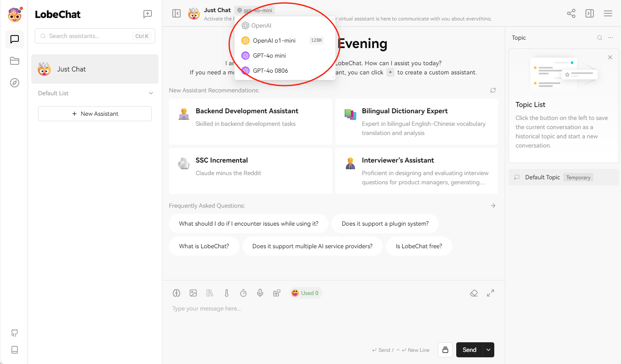Open the Chat section in sidebar
621x364 pixels.
[15, 39]
